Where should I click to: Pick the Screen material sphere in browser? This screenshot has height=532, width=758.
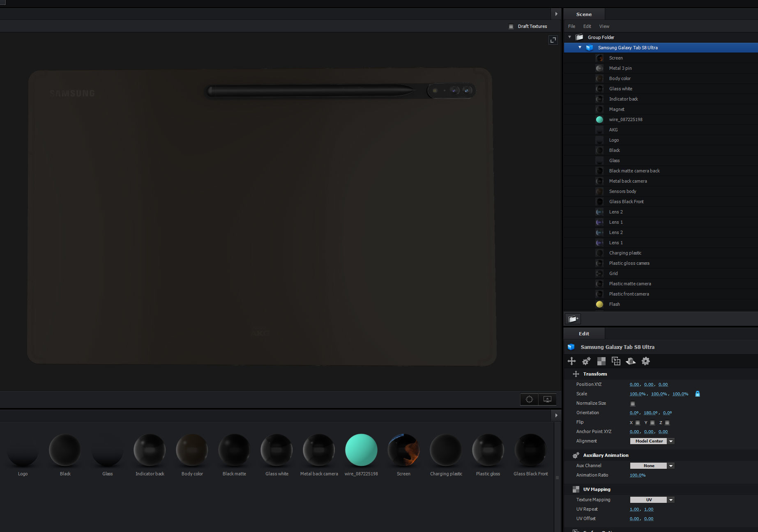coord(403,450)
